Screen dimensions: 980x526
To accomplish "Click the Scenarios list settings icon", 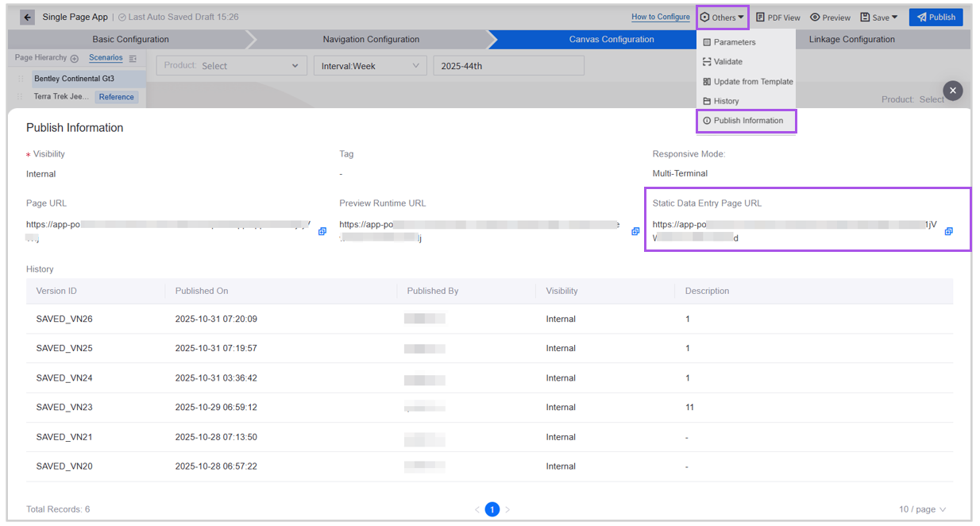I will (133, 59).
